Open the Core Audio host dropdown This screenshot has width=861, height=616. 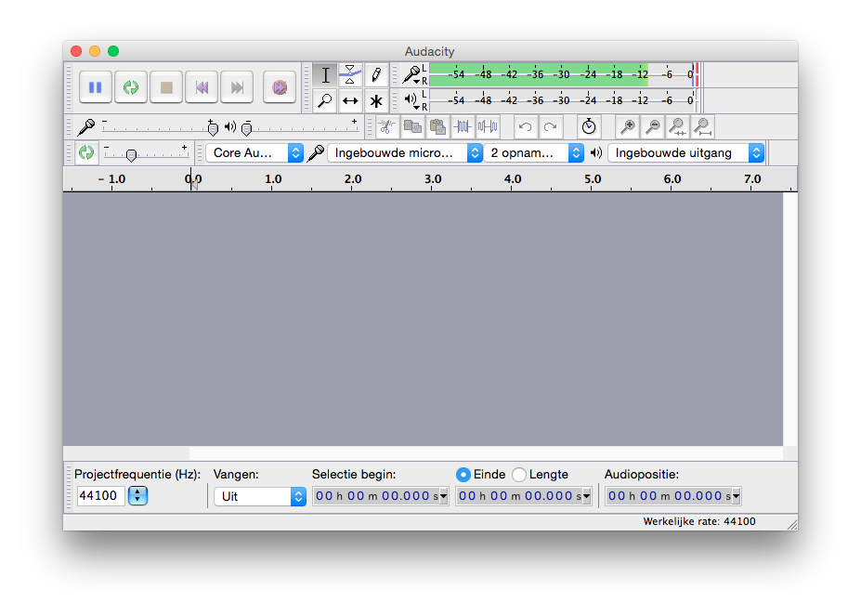255,153
